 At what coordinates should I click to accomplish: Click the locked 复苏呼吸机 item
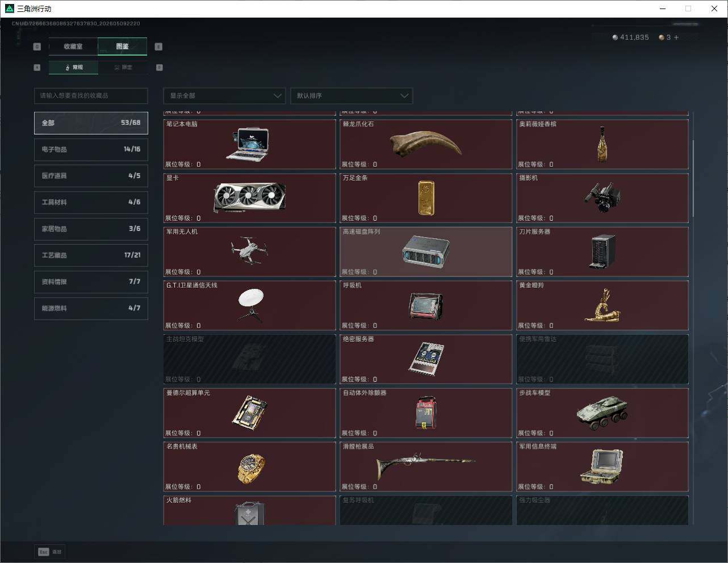pyautogui.click(x=426, y=510)
